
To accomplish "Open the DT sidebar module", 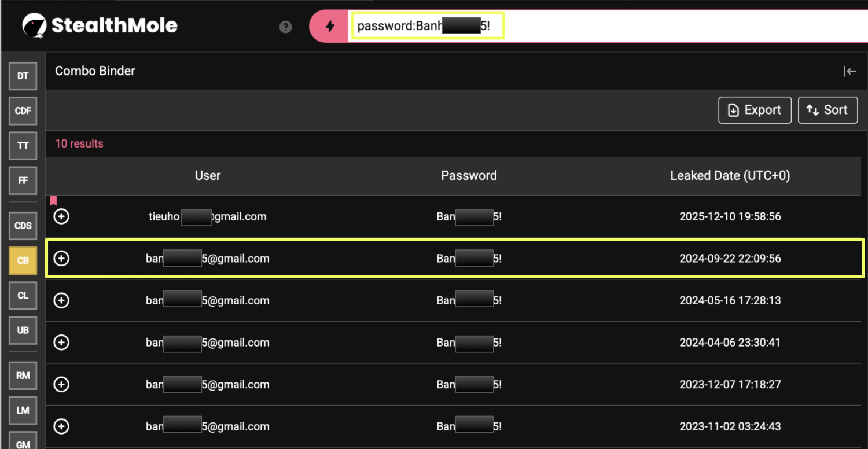I will (x=23, y=76).
